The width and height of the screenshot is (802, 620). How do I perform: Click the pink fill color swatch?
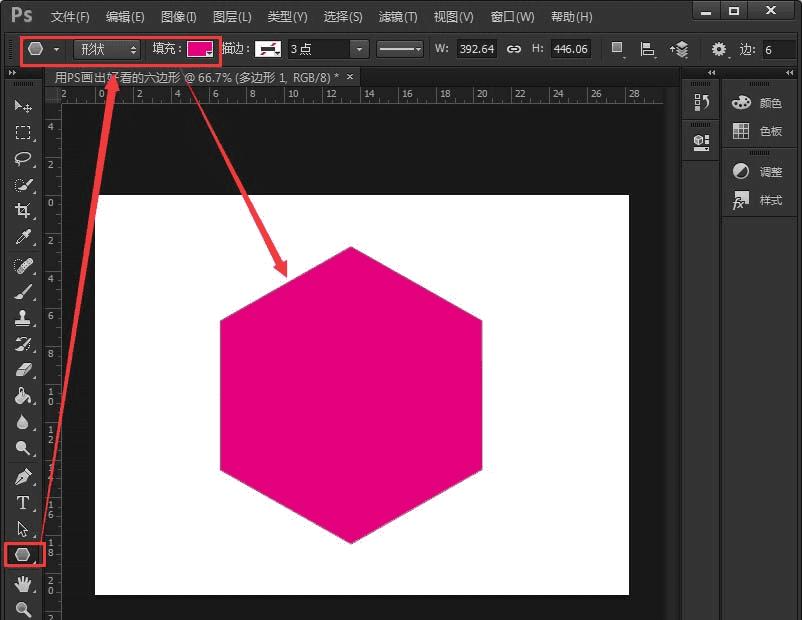[200, 49]
